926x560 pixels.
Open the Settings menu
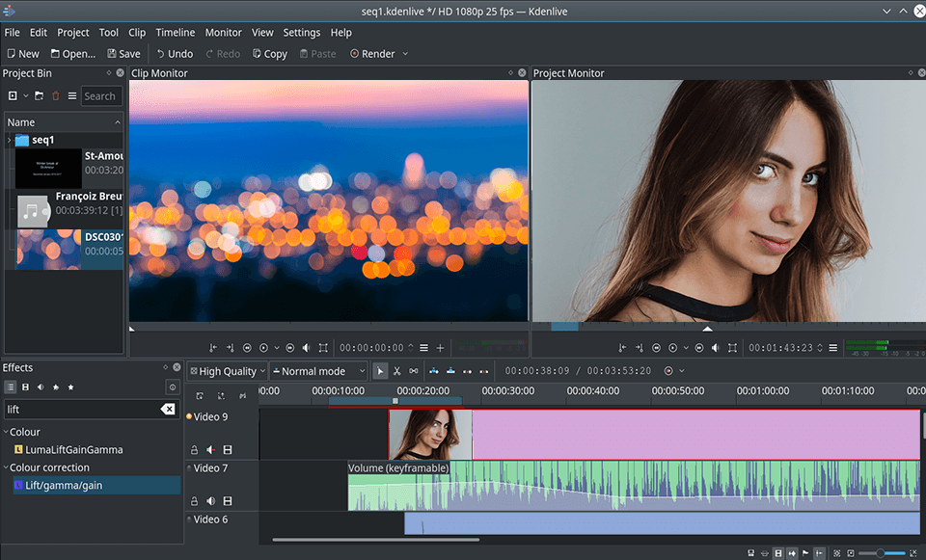click(301, 32)
